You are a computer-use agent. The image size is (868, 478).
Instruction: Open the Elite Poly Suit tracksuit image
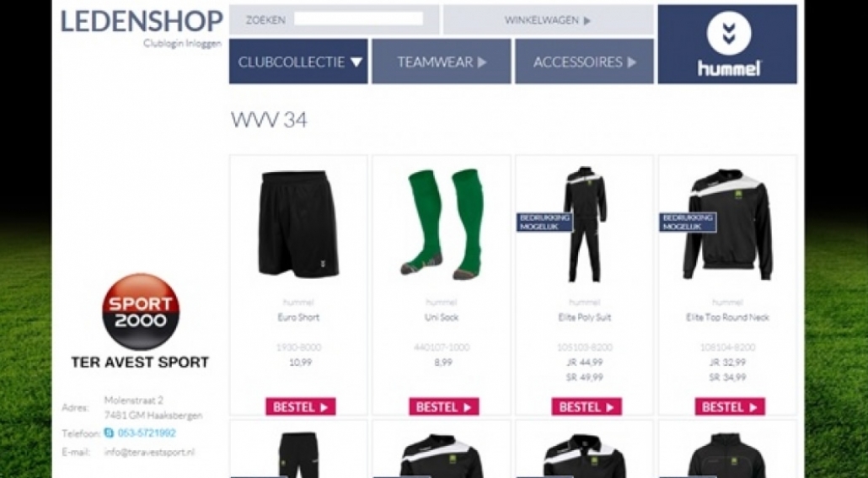(585, 224)
